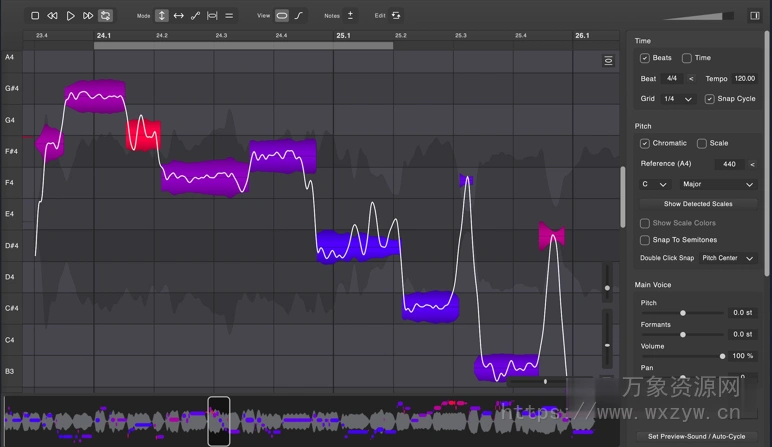
Task: Select the red note blob at G4
Action: [143, 135]
